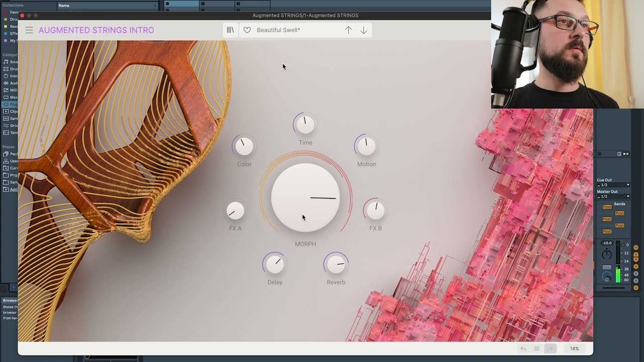
Task: Like the preset with the heart icon
Action: [247, 30]
